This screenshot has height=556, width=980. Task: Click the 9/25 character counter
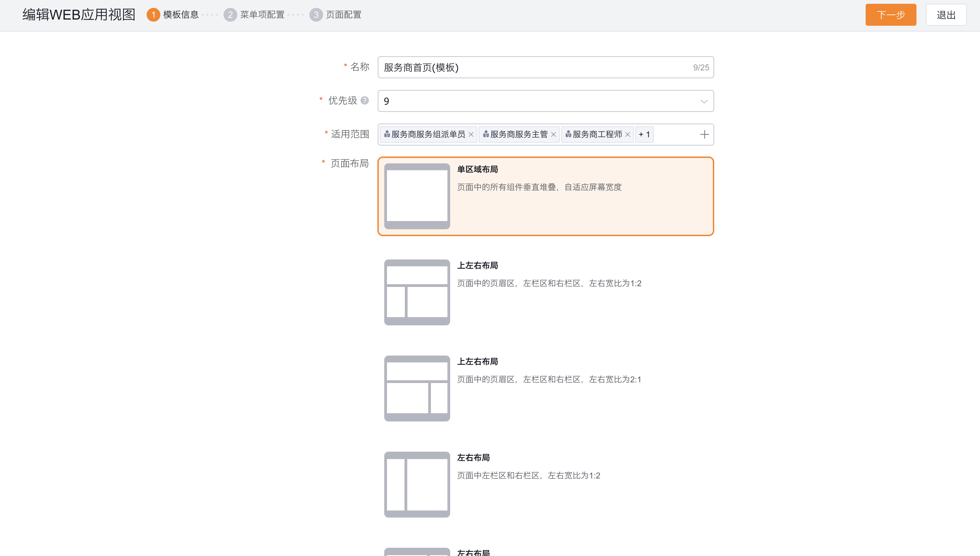coord(701,68)
